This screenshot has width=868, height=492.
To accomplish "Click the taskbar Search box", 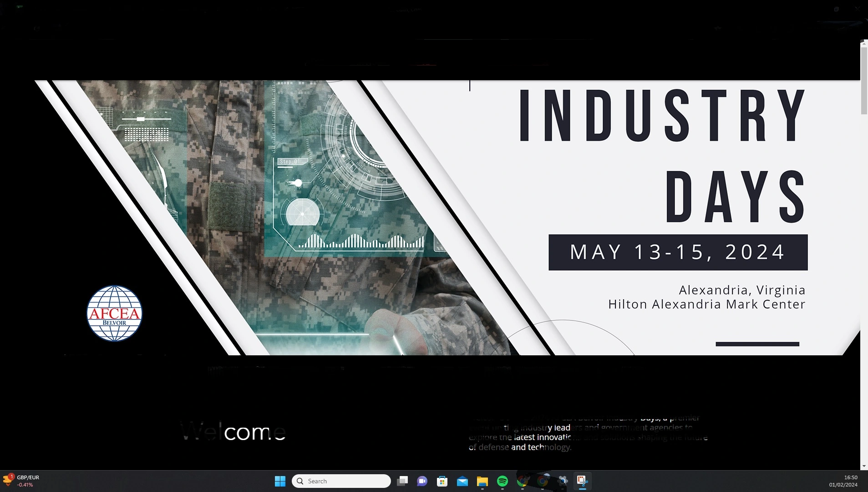I will click(x=341, y=481).
